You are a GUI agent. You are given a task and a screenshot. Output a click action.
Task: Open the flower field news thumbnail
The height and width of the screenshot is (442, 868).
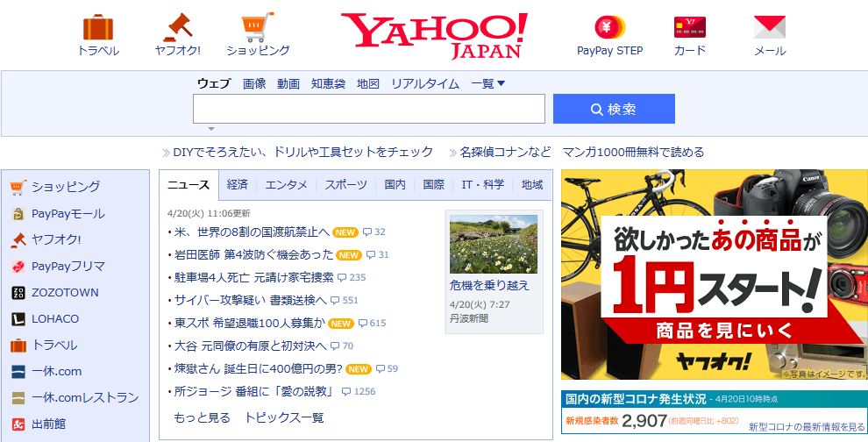(x=494, y=245)
